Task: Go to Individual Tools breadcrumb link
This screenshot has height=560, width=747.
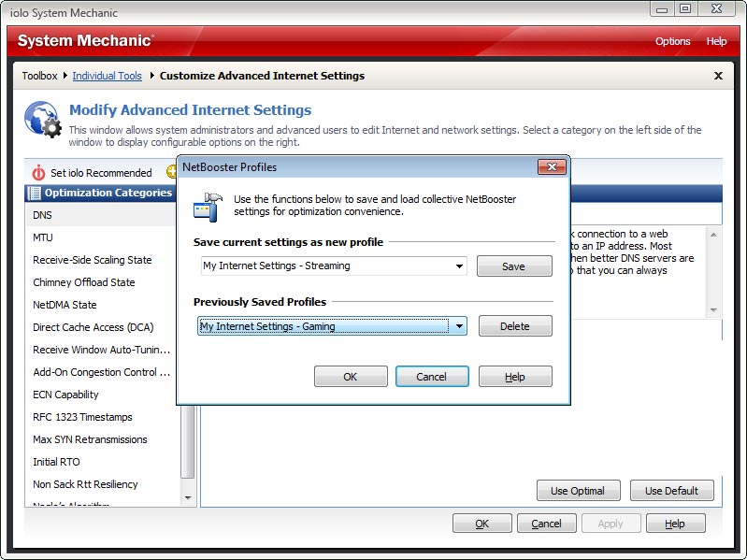Action: [x=107, y=76]
